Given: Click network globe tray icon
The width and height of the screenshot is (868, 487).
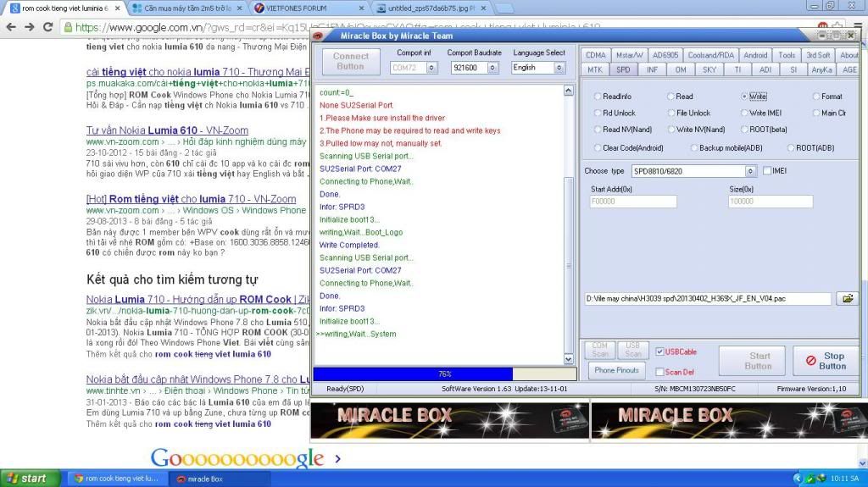Looking at the screenshot, I should [821, 479].
